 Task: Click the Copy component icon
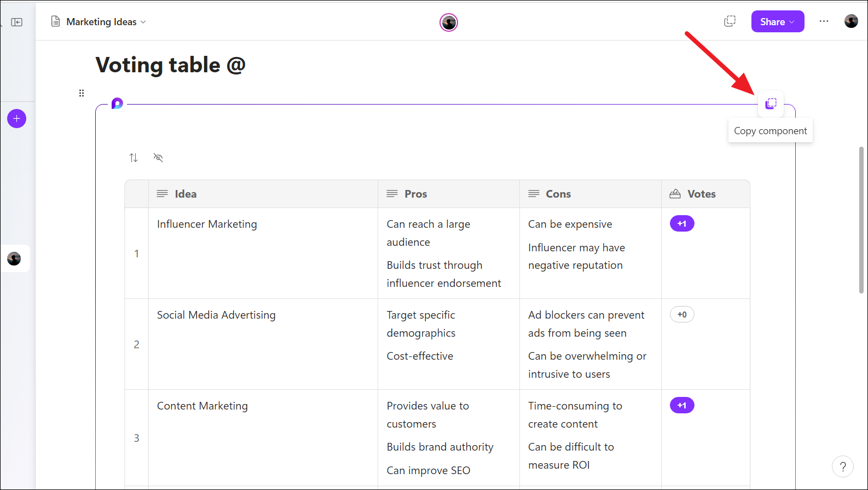tap(771, 103)
